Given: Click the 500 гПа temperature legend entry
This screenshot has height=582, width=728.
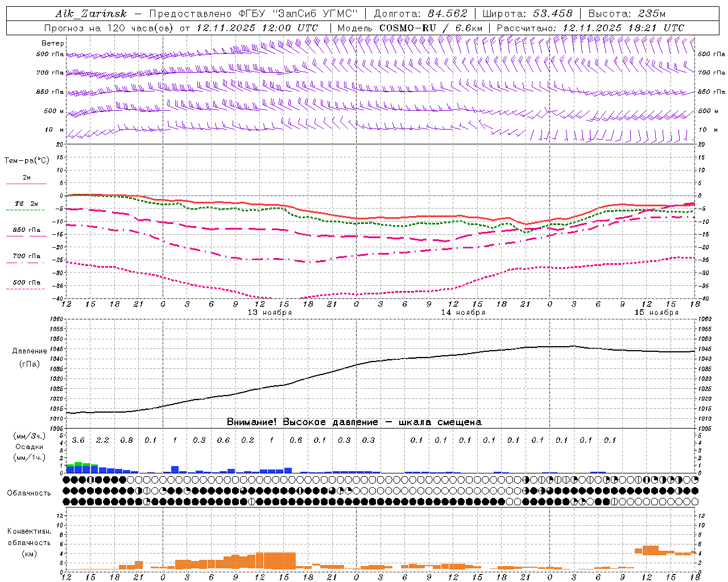Looking at the screenshot, I should click(x=26, y=282).
